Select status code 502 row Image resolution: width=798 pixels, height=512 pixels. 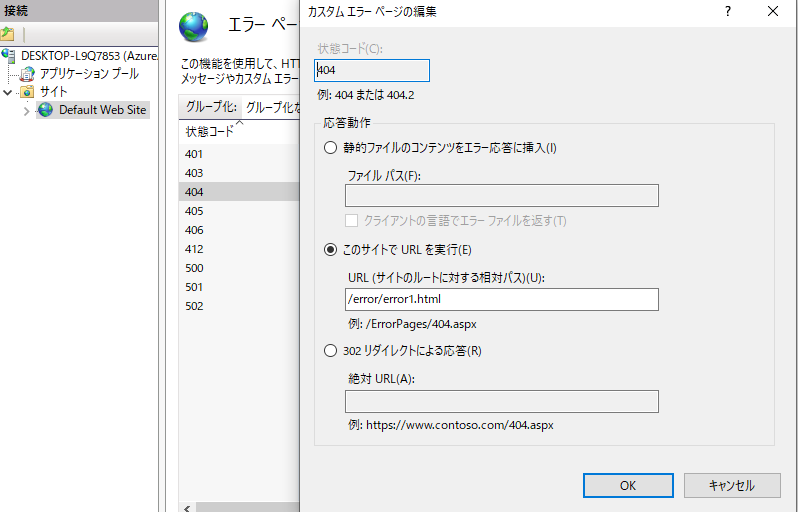[x=239, y=306]
